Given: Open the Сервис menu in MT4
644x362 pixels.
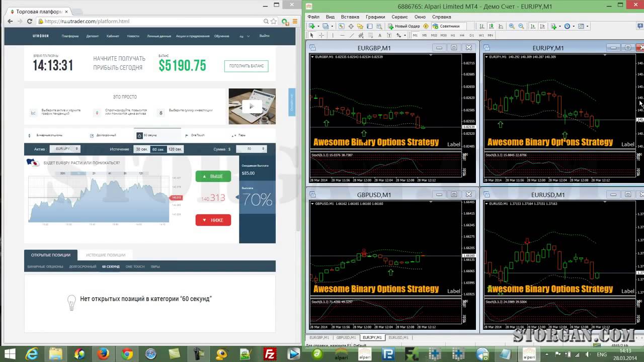Looking at the screenshot, I should point(399,17).
